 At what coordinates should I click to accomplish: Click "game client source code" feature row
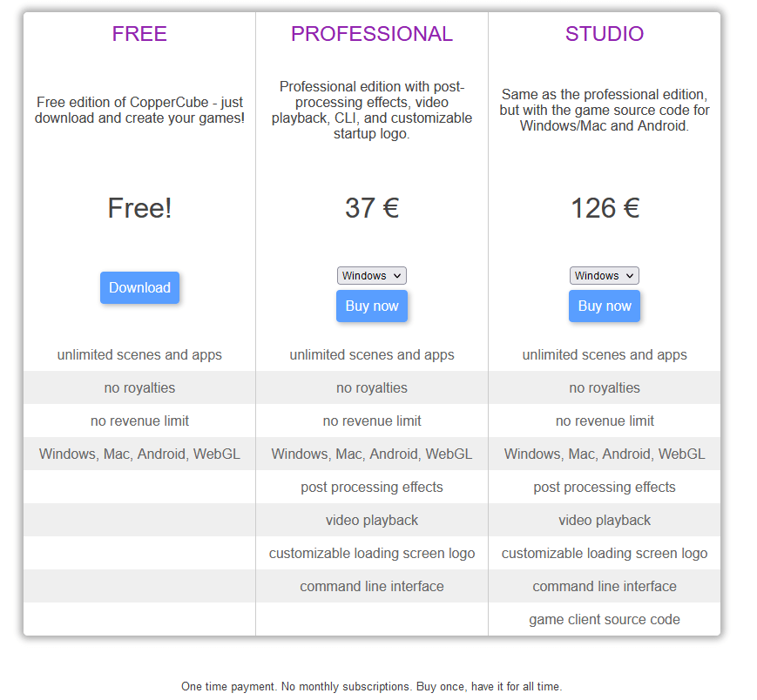tap(605, 620)
